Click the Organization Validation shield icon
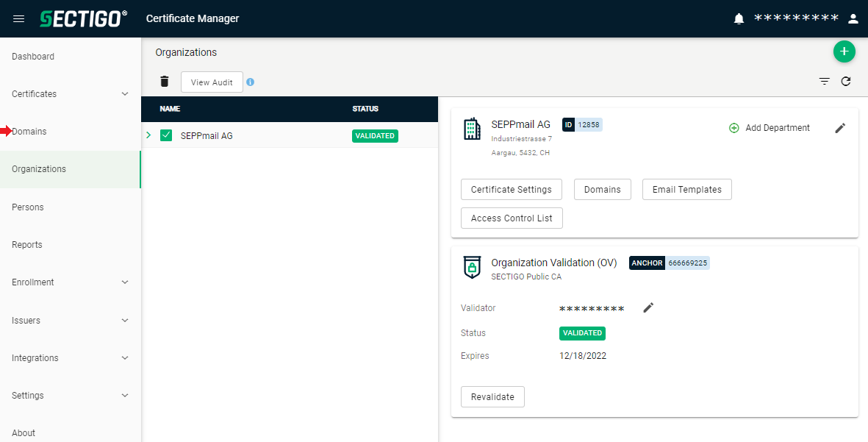This screenshot has width=868, height=442. point(472,268)
